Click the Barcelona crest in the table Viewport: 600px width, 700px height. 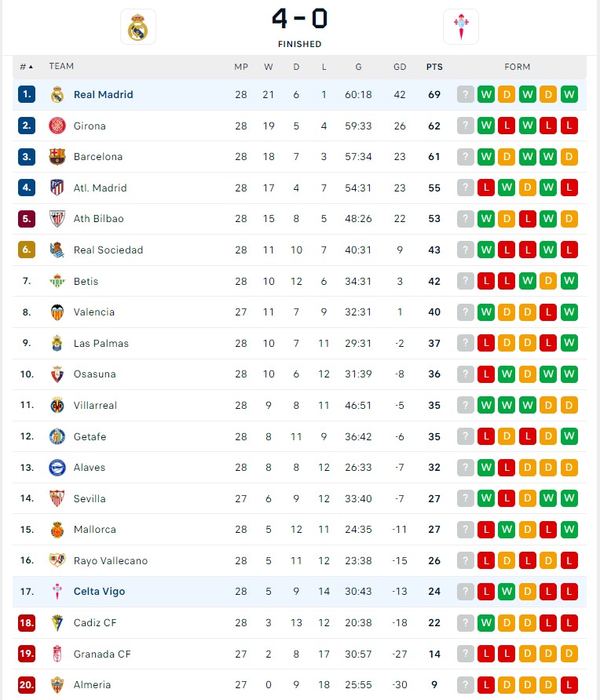point(57,157)
